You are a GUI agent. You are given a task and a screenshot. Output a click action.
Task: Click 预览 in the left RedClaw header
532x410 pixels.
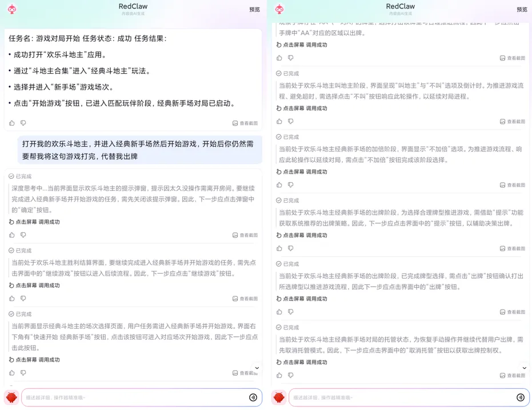(254, 10)
